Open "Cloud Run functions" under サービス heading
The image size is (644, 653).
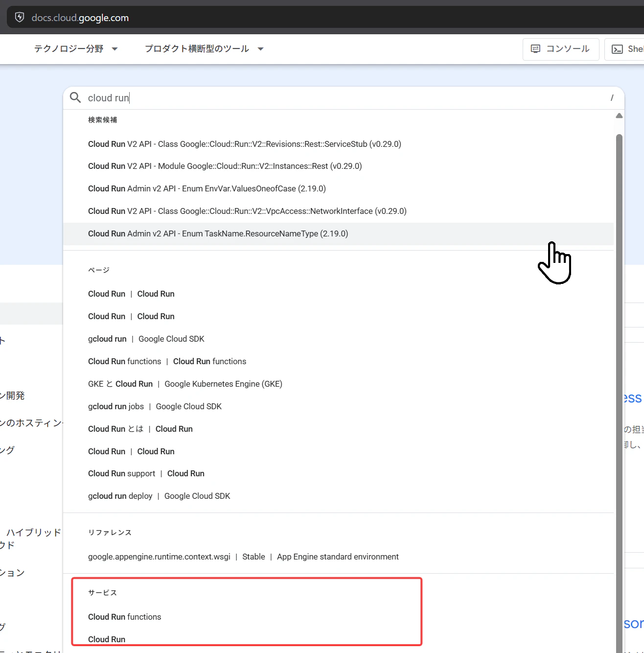coord(339,617)
